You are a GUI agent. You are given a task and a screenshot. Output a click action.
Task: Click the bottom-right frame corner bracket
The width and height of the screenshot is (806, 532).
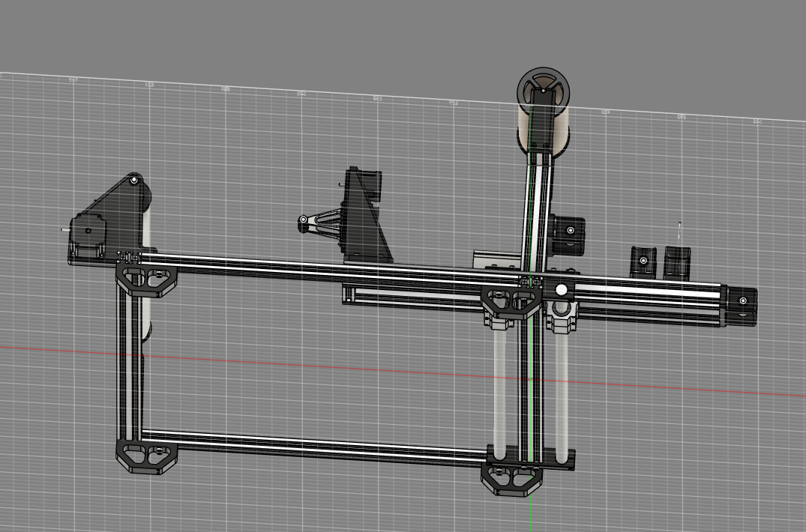pos(511,479)
